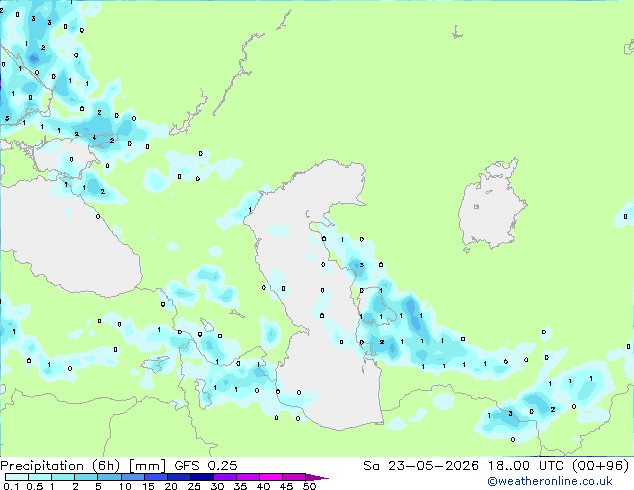Pick the 10–15 mm legend color swatch
634x490 pixels.
pyautogui.click(x=132, y=477)
